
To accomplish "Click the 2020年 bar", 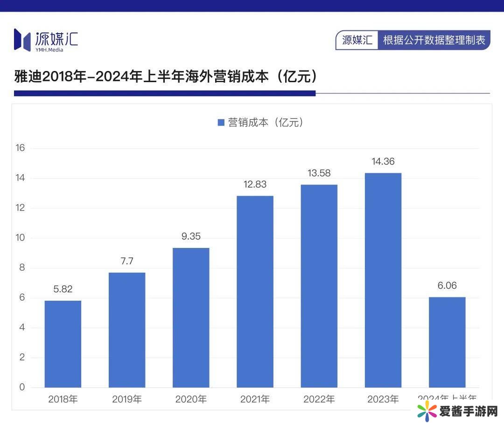I will (191, 317).
